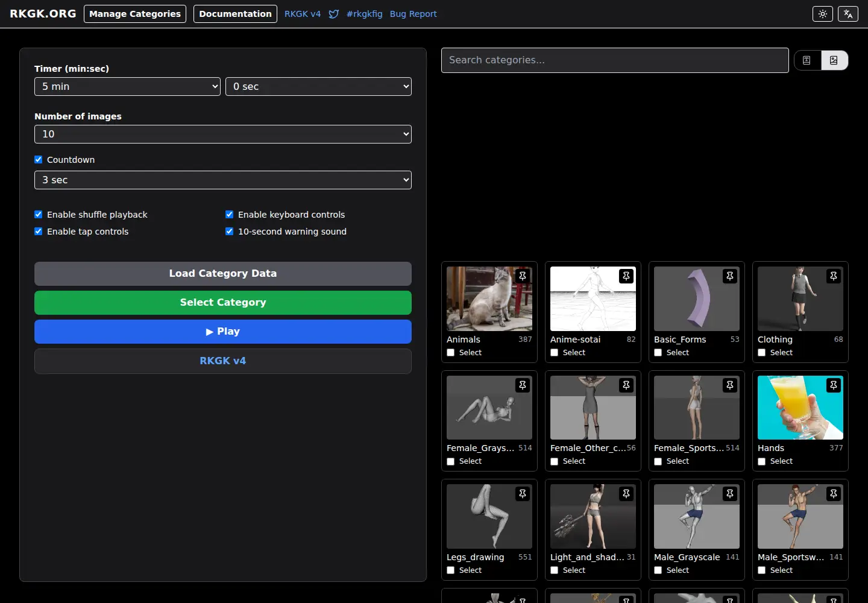This screenshot has width=868, height=603.
Task: Disable keyboard controls checkbox
Action: point(230,215)
